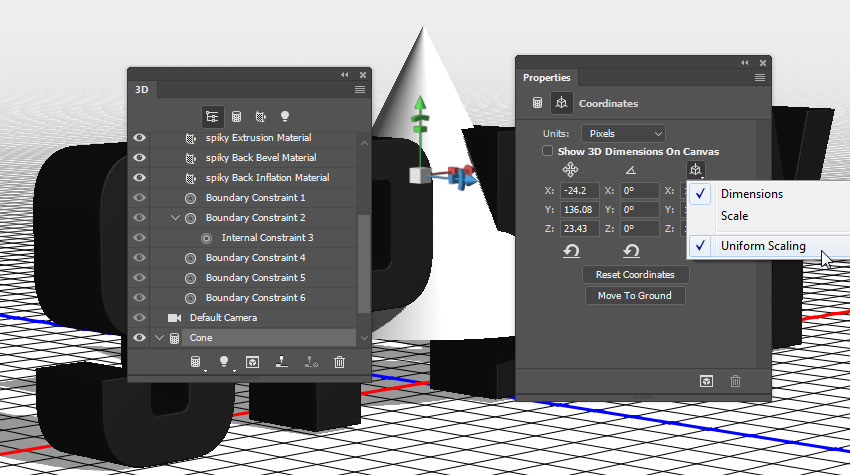Cancel 3D print icon in 3D panel

(x=311, y=362)
